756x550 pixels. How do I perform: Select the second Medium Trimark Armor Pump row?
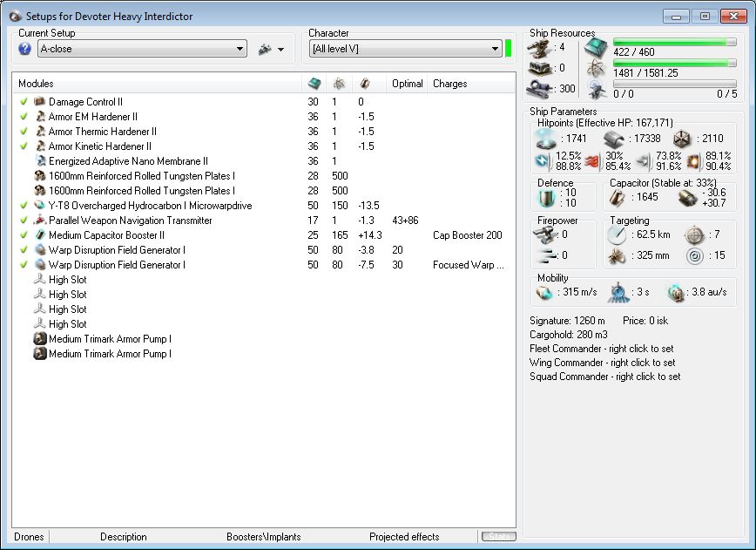pyautogui.click(x=264, y=354)
